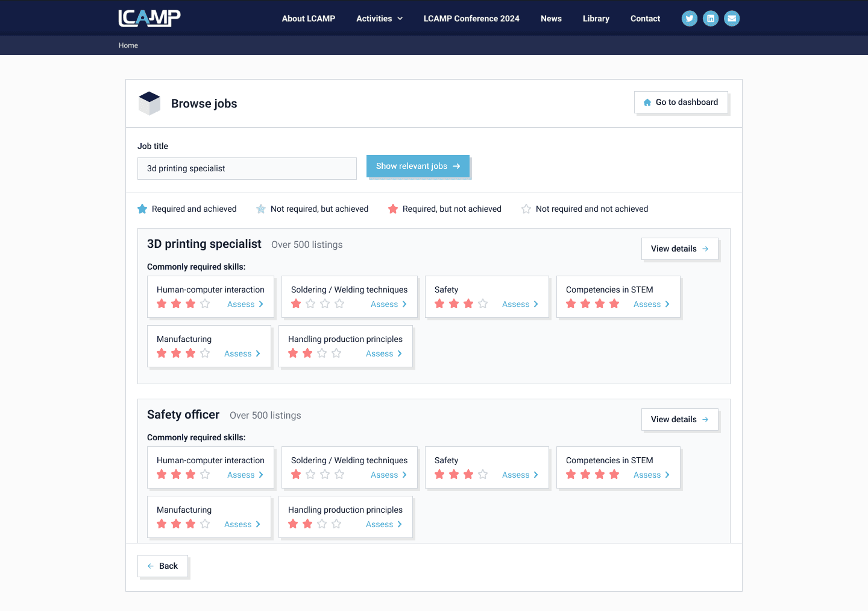The image size is (868, 611).
Task: Focus the Job title input field
Action: pyautogui.click(x=247, y=168)
